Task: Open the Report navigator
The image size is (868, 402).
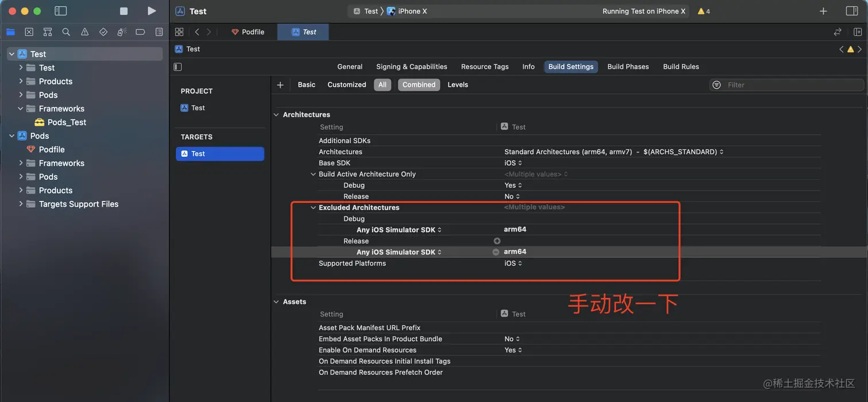Action: coord(159,32)
